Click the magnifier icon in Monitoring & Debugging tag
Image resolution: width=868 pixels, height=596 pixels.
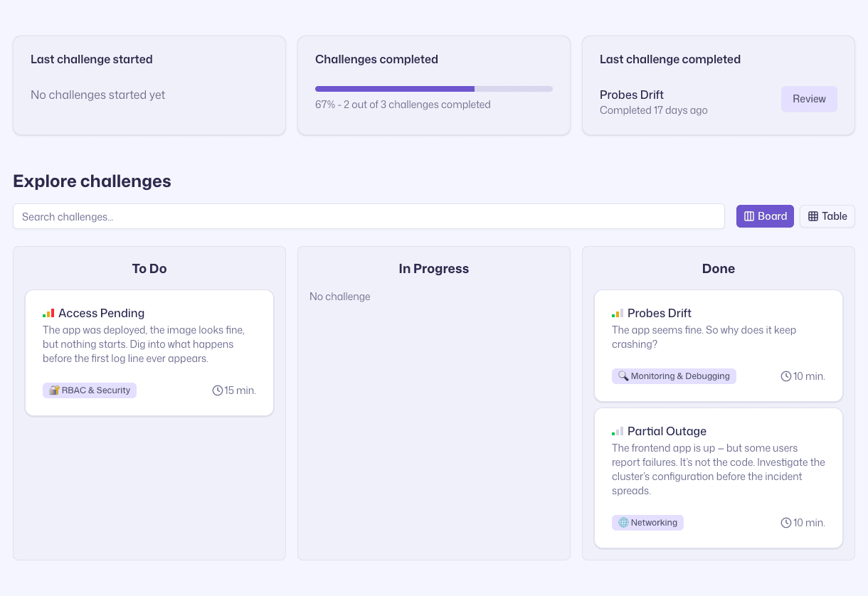(x=623, y=376)
